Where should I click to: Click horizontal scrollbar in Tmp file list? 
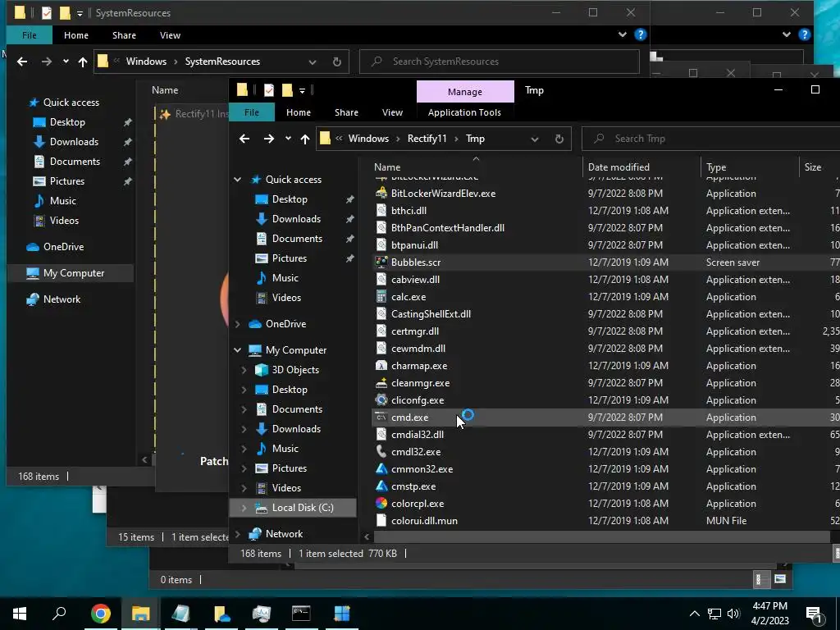pyautogui.click(x=601, y=536)
